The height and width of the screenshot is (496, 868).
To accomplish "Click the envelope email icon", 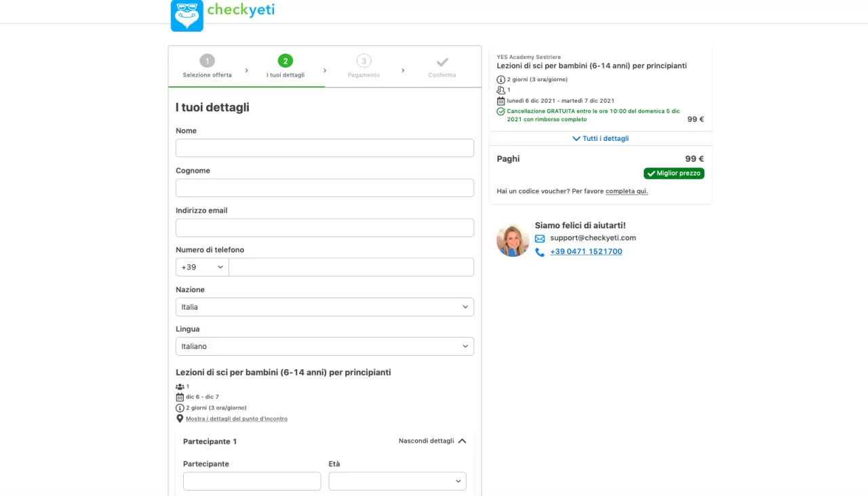I will (x=540, y=239).
